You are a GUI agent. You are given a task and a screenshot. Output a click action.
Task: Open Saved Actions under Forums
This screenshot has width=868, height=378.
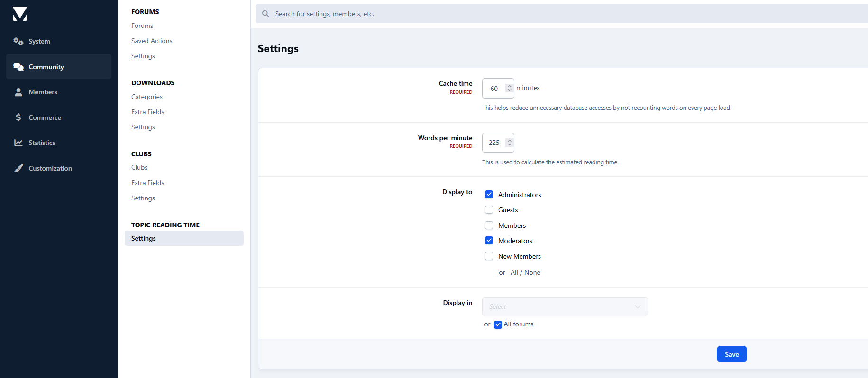pyautogui.click(x=152, y=41)
